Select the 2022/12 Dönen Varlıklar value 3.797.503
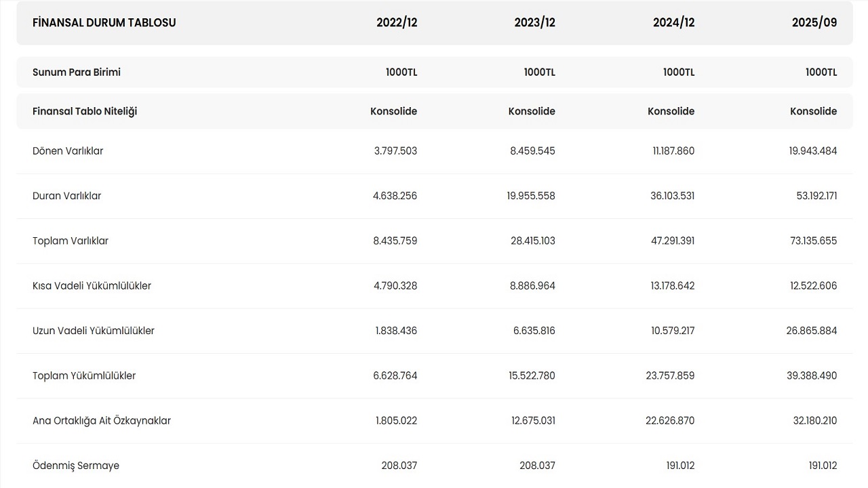Viewport: 868px width, 488px height. (395, 151)
